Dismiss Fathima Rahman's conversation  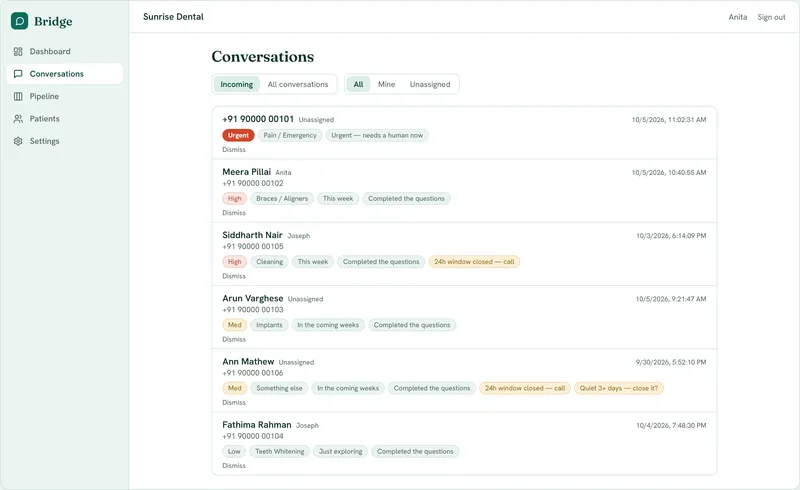pyautogui.click(x=234, y=466)
